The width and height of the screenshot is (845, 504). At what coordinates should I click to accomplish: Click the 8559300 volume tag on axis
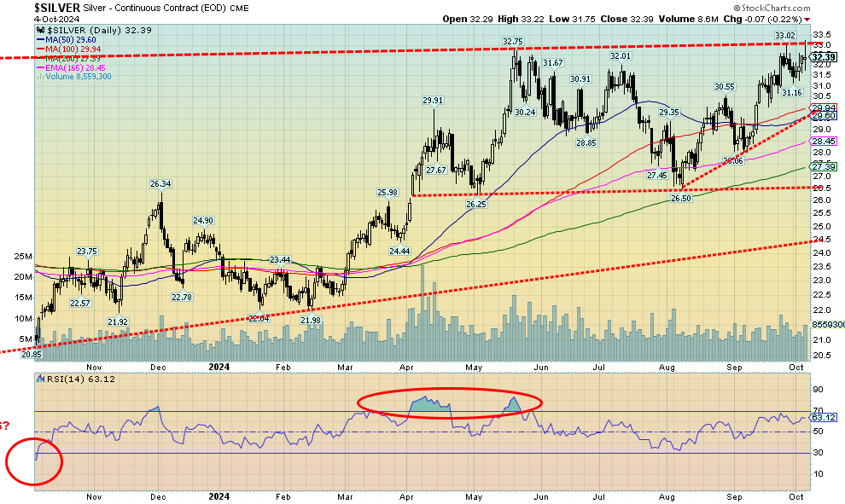pyautogui.click(x=826, y=325)
